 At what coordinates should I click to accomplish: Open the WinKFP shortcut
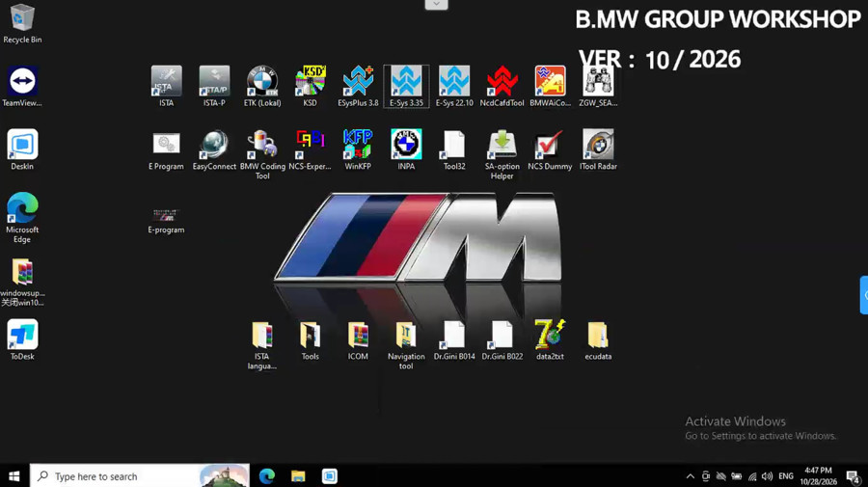click(x=358, y=150)
